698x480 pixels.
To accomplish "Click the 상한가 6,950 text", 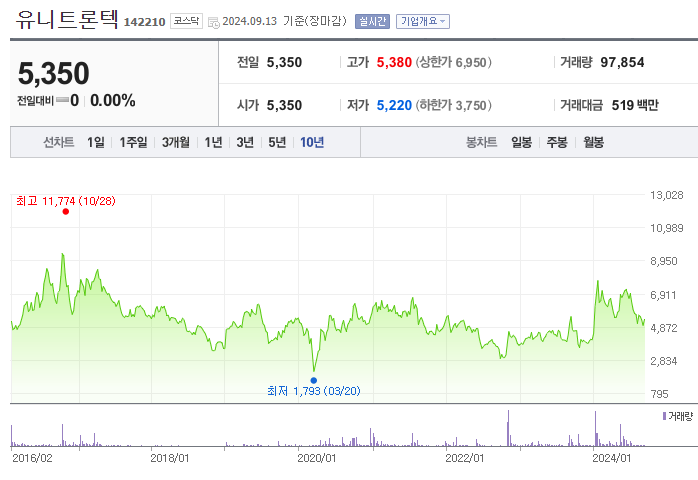I will click(454, 62).
